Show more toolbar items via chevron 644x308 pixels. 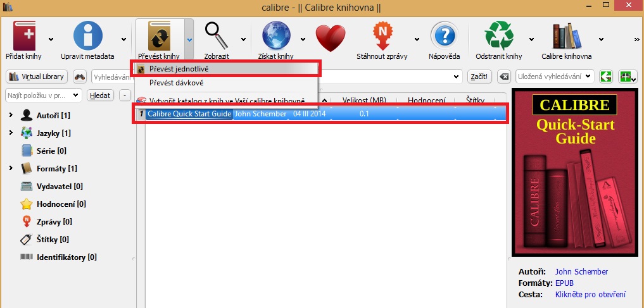[637, 39]
